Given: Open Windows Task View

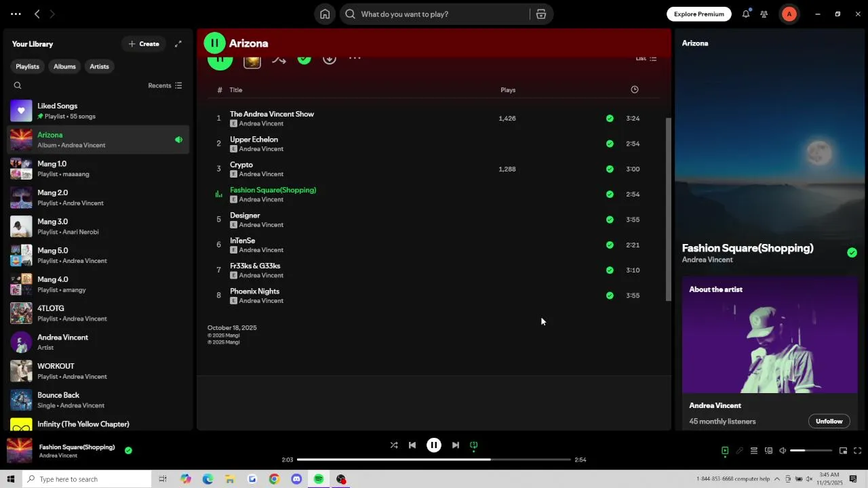Looking at the screenshot, I should pyautogui.click(x=163, y=479).
